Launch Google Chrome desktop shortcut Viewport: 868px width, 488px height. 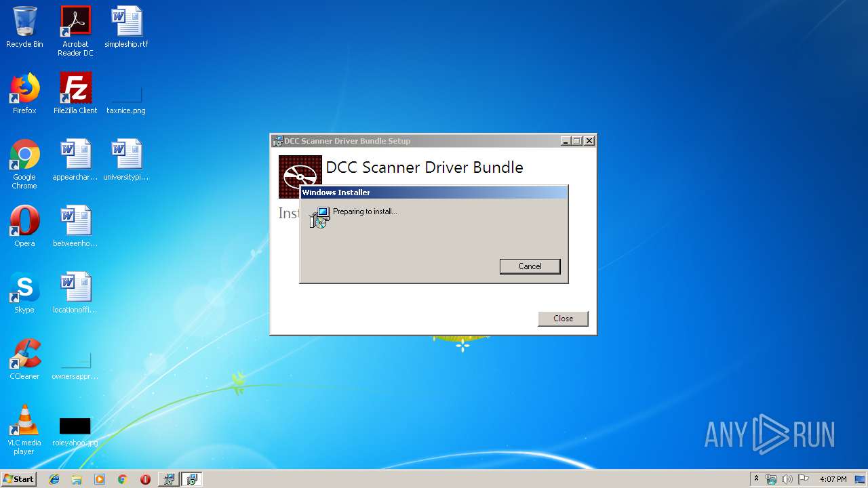[24, 164]
